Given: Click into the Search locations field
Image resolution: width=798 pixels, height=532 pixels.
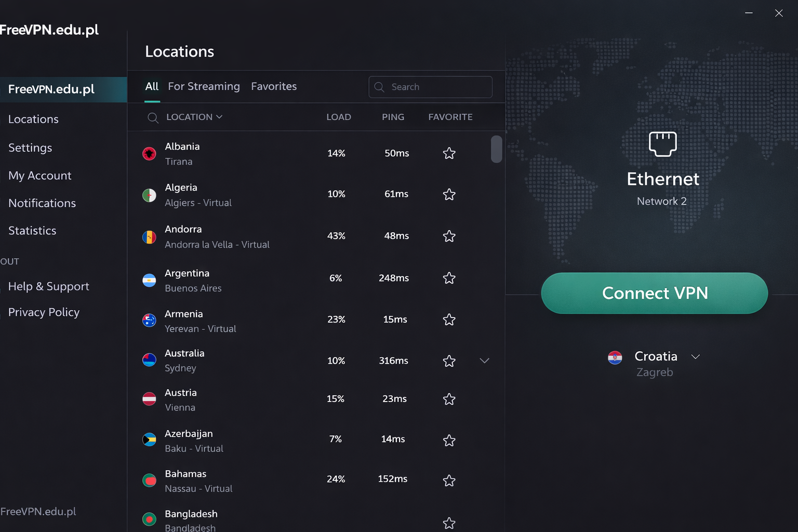Looking at the screenshot, I should (x=430, y=87).
